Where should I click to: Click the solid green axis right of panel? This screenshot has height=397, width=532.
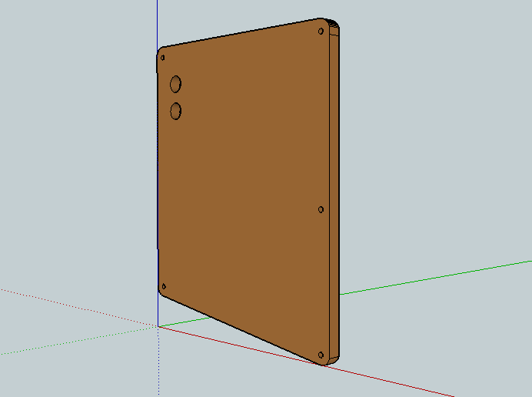click(x=436, y=278)
